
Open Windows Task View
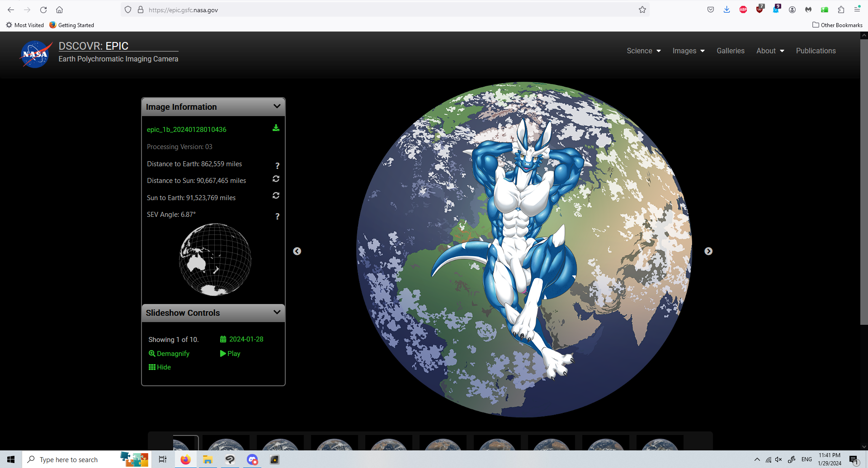pos(163,459)
